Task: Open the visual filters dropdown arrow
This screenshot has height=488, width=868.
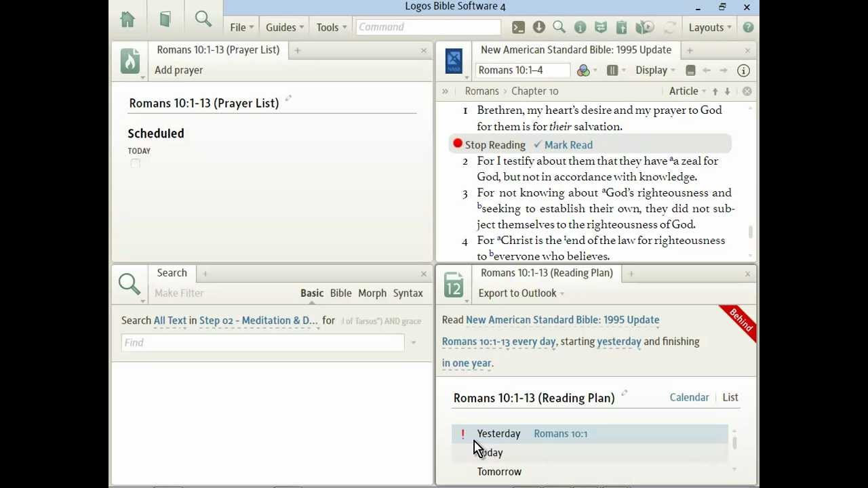Action: 595,70
